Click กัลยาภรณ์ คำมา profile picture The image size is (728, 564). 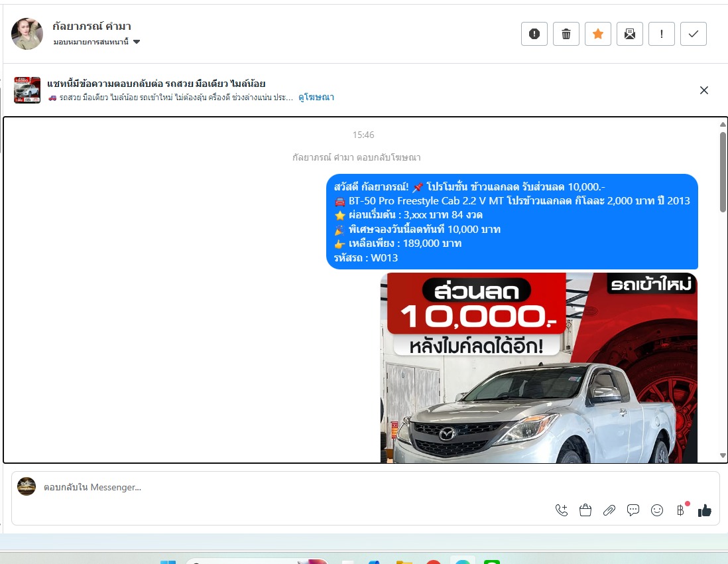coord(27,34)
